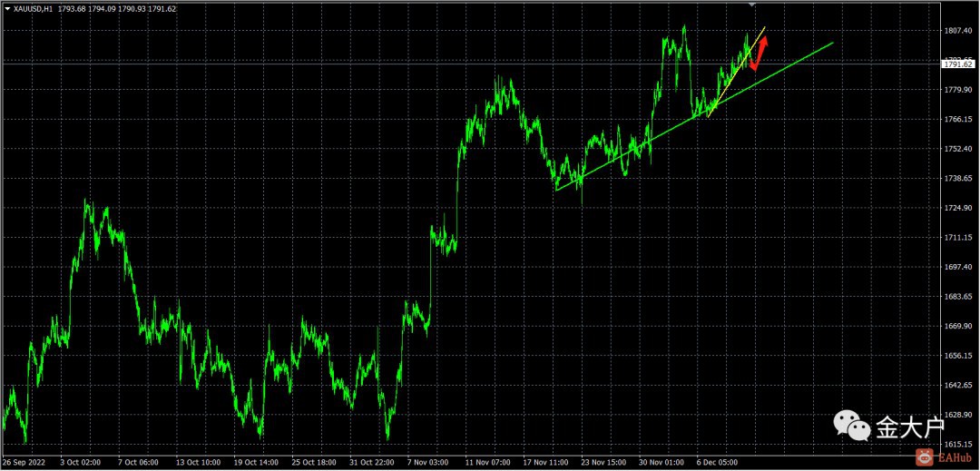Click the 3 Oct 02:00 time label
The width and height of the screenshot is (980, 471).
click(x=82, y=462)
